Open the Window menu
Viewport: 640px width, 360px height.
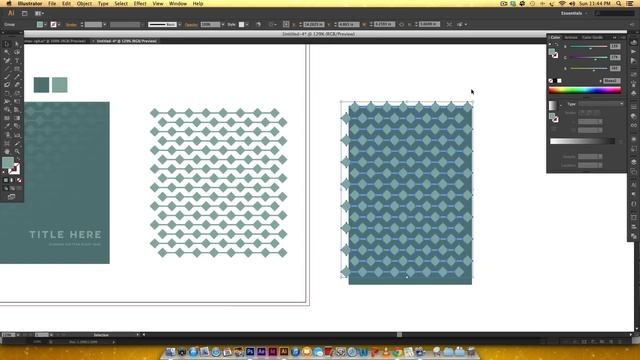click(x=178, y=3)
